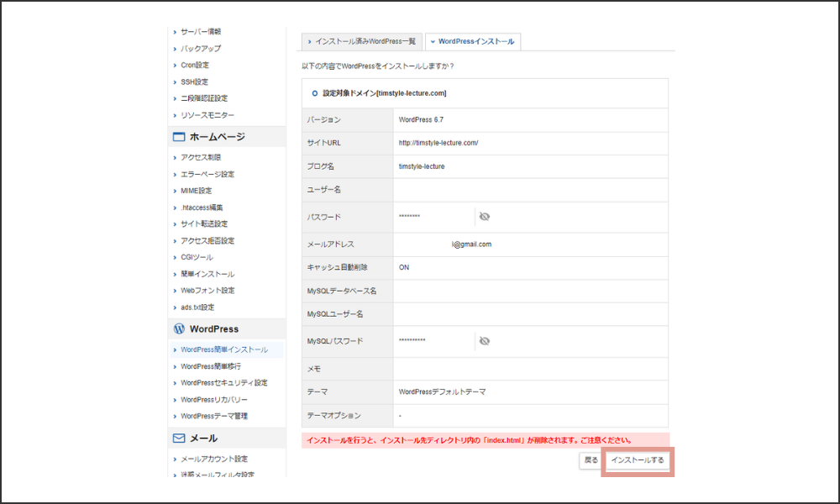This screenshot has width=840, height=504.
Task: Go to Cron設定
Action: [195, 65]
